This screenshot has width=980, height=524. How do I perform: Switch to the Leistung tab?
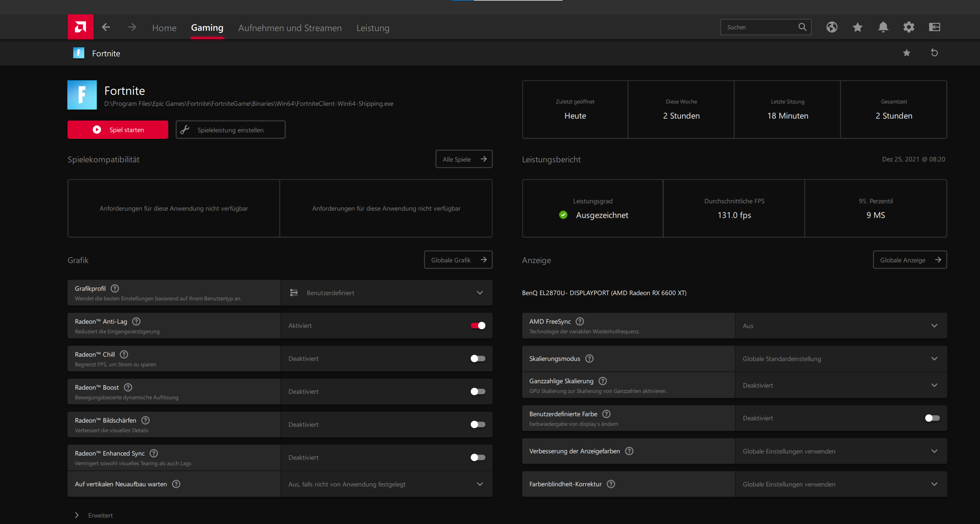pyautogui.click(x=373, y=28)
